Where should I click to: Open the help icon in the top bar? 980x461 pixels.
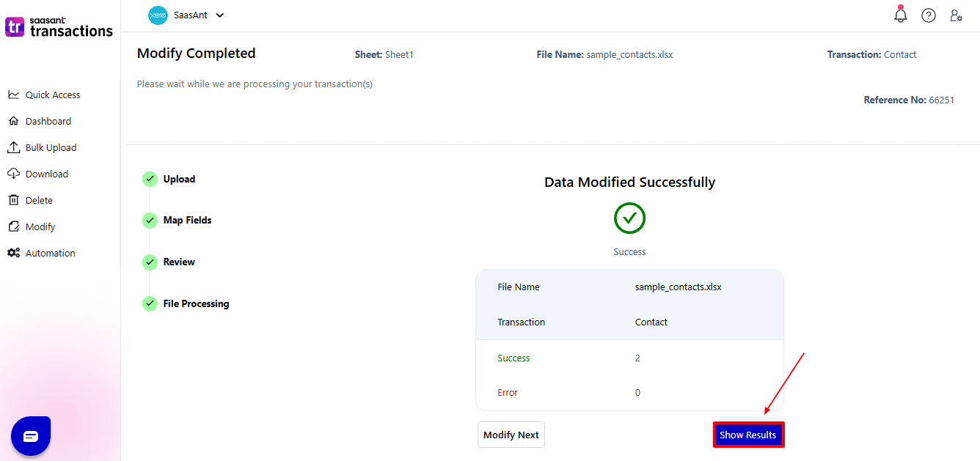pyautogui.click(x=929, y=15)
